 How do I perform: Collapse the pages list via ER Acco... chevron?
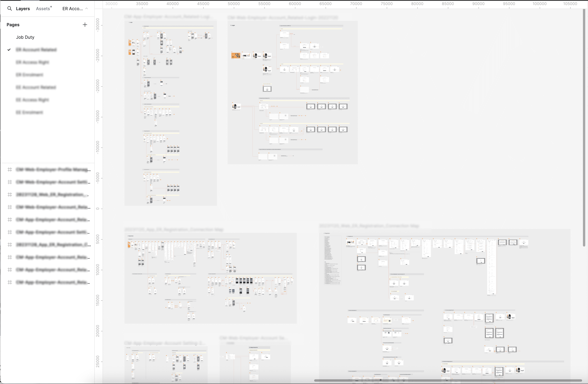click(x=87, y=9)
